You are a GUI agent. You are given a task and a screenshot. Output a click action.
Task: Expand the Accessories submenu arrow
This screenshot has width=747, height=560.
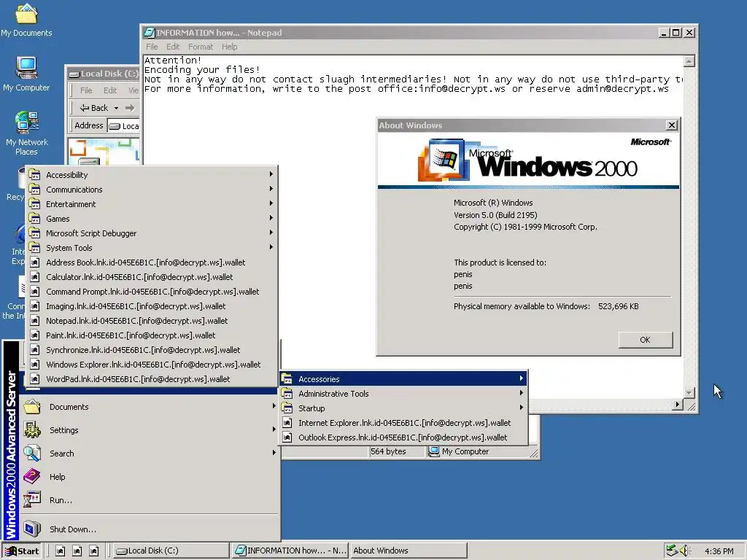[521, 378]
